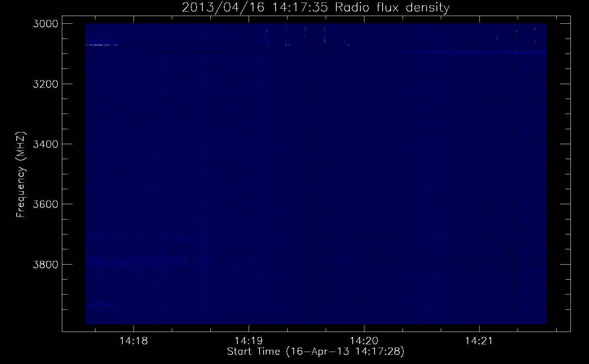Viewport: 589px width, 364px height.
Task: Click the plot title 'Radio flux density'
Action: 392,8
